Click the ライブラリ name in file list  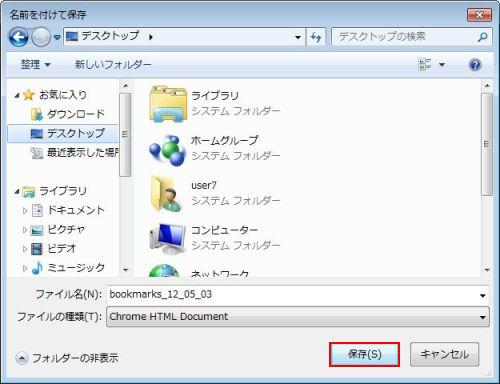(215, 96)
